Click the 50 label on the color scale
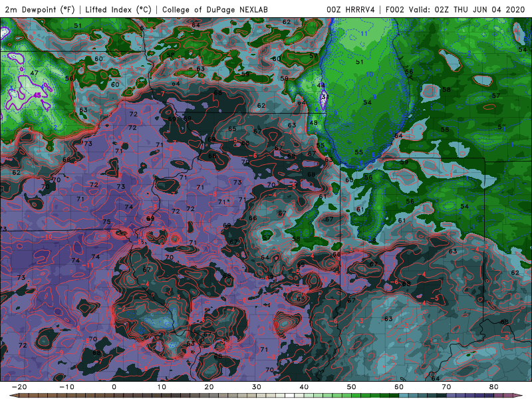This screenshot has width=532, height=399. [x=352, y=387]
